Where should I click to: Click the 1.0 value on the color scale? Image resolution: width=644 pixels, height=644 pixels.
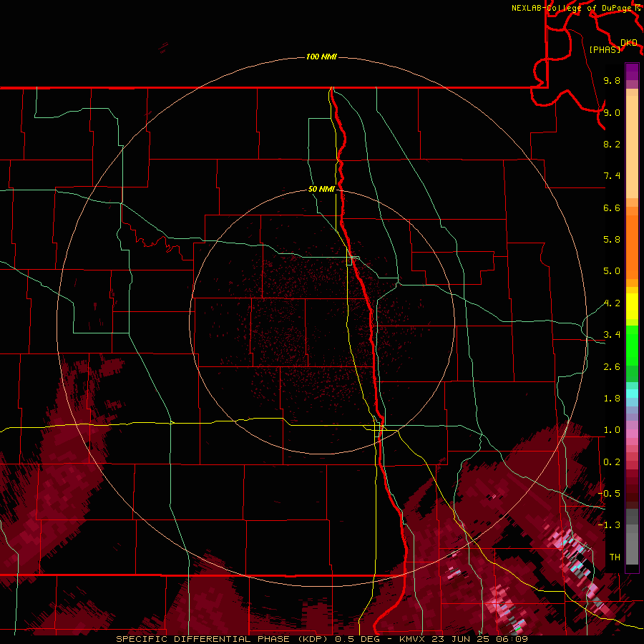[612, 430]
